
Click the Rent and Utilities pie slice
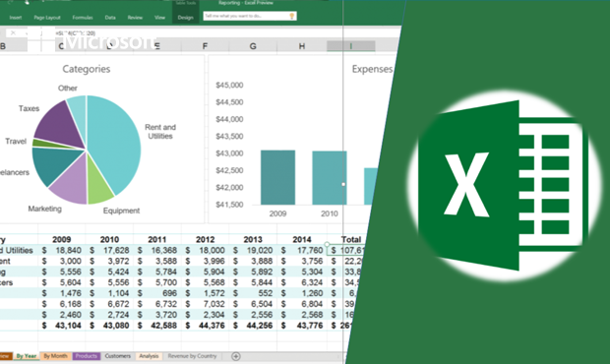(x=117, y=140)
